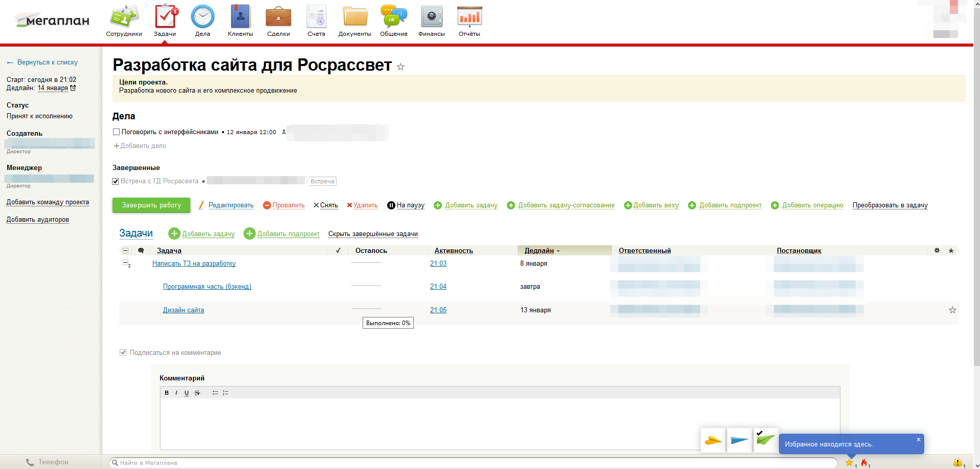980x469 pixels.
Task: Open the Финансы safe icon
Action: coord(432,20)
